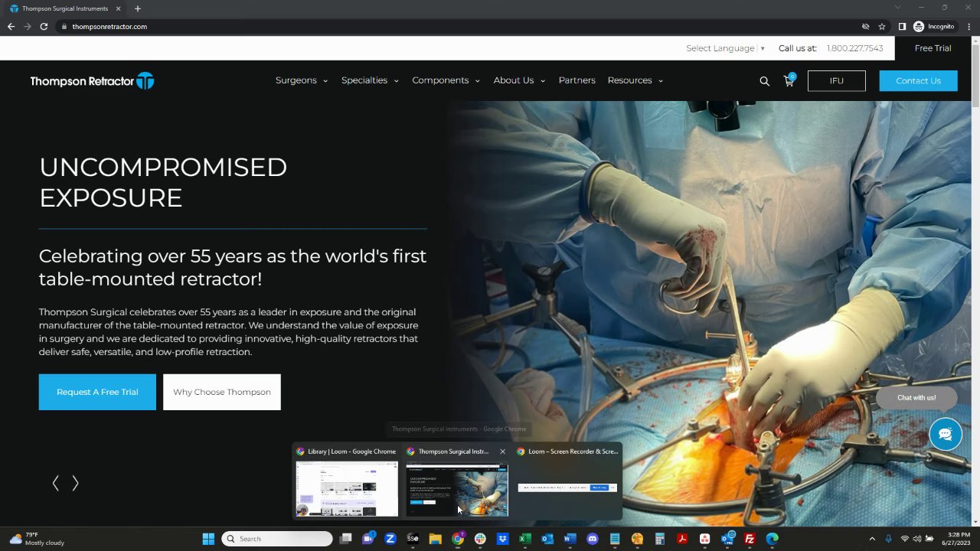Close the Thompson Surgical window preview

point(502,452)
